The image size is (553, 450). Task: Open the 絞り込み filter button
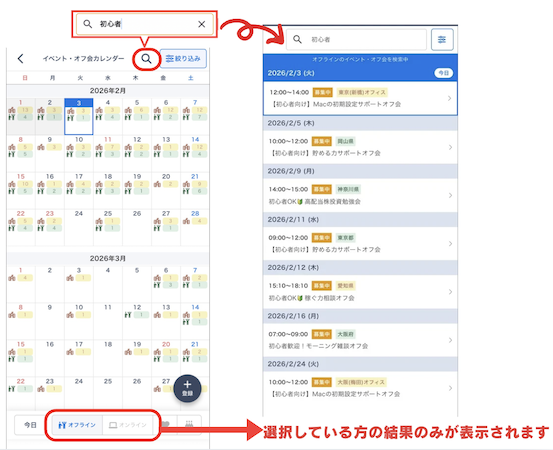click(183, 59)
